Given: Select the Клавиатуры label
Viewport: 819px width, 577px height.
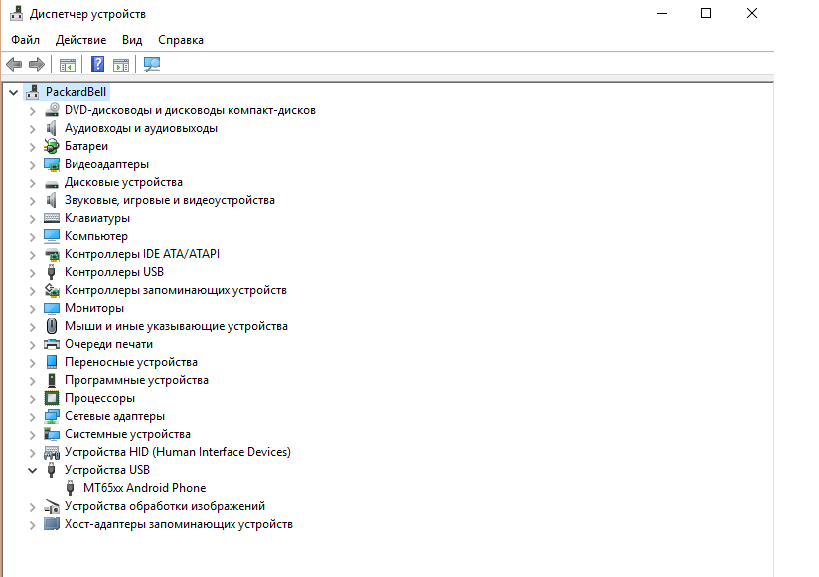Looking at the screenshot, I should 97,218.
